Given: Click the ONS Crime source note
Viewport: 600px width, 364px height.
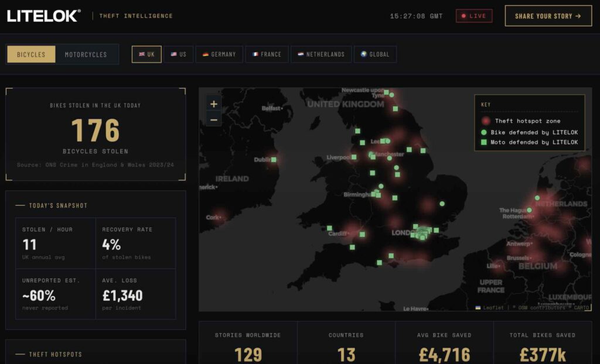Looking at the screenshot, I should (96, 165).
